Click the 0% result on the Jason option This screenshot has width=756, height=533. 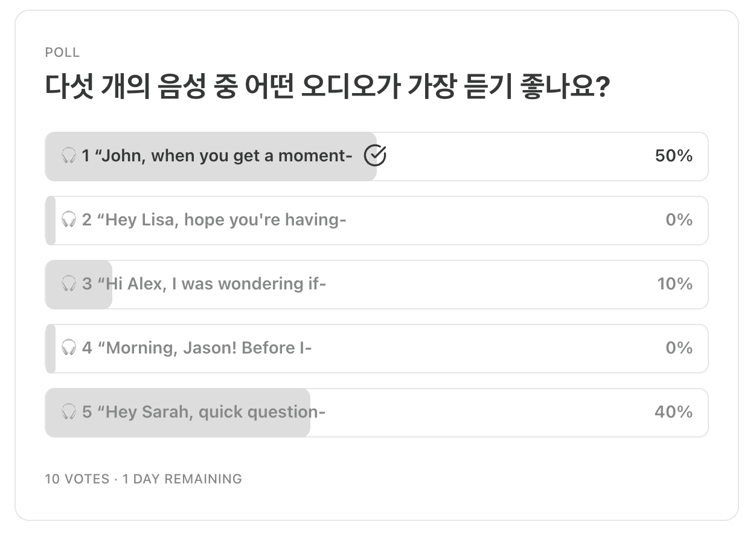pos(679,348)
